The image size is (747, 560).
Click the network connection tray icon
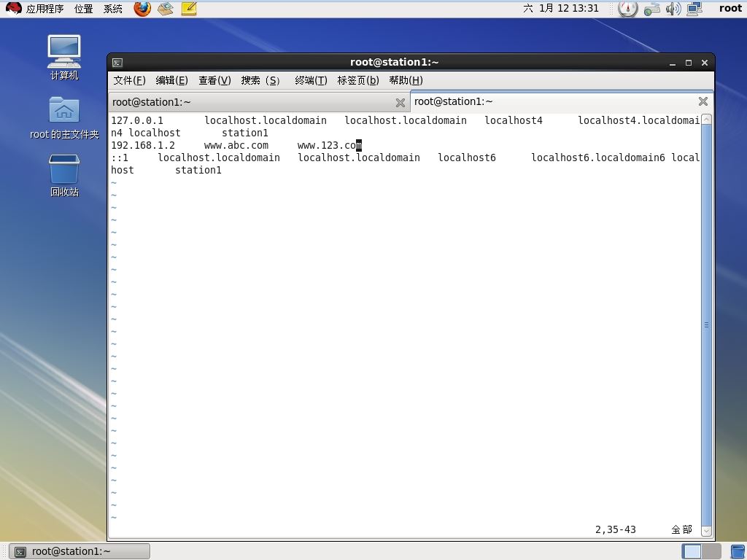(651, 9)
